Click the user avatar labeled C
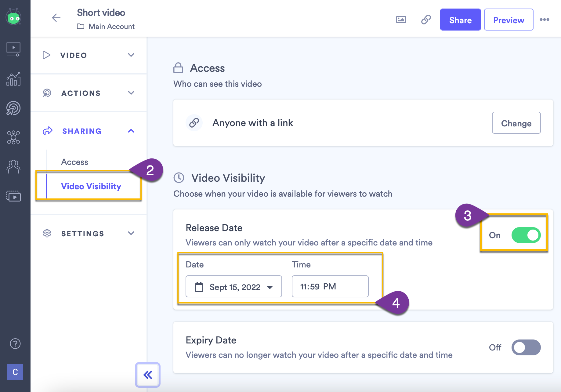This screenshot has height=392, width=561. [x=15, y=372]
